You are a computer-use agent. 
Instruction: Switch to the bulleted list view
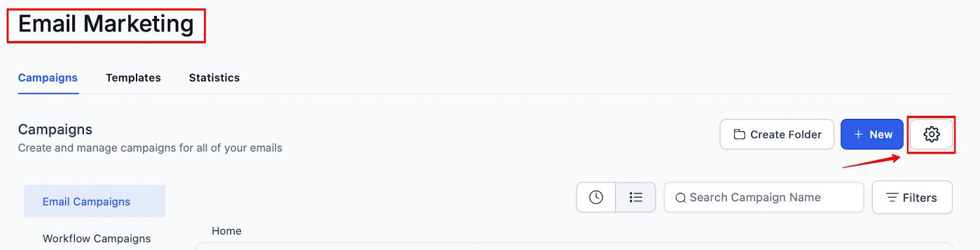coord(636,197)
